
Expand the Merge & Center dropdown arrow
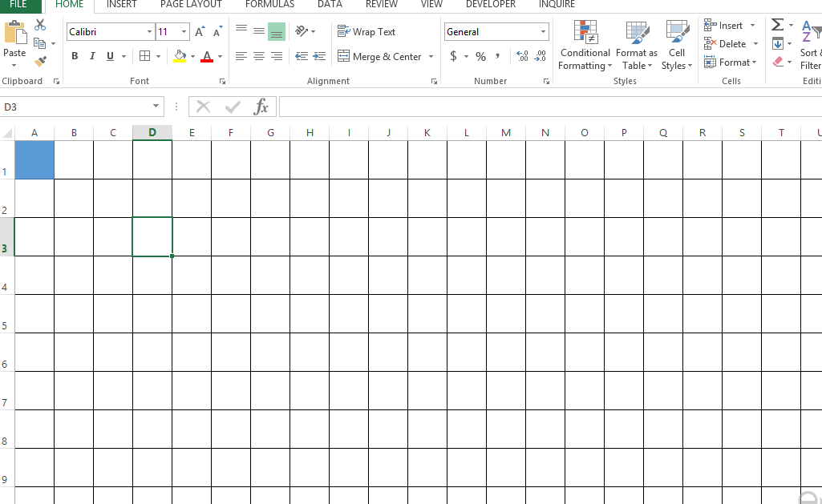(431, 57)
